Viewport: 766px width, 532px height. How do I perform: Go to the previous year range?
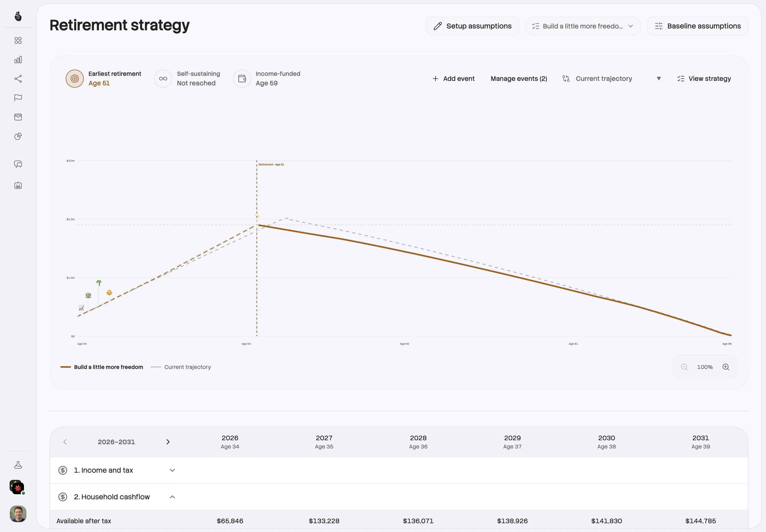tap(65, 442)
